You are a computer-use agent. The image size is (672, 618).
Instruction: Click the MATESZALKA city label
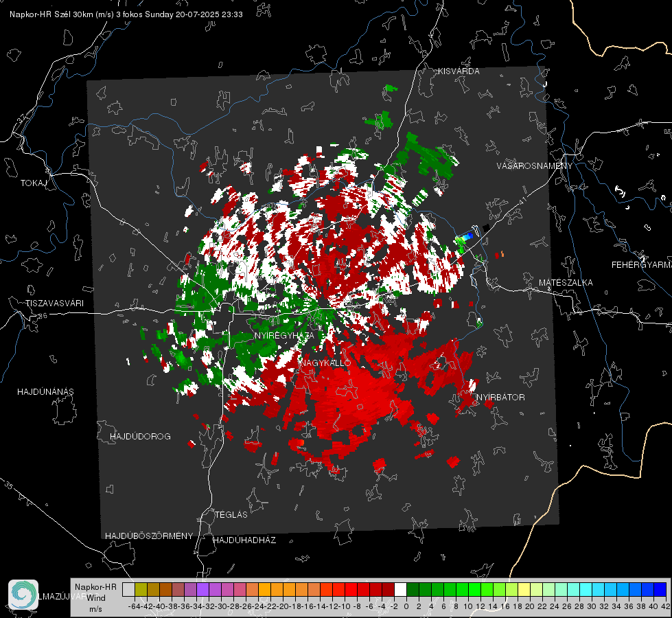coord(566,283)
